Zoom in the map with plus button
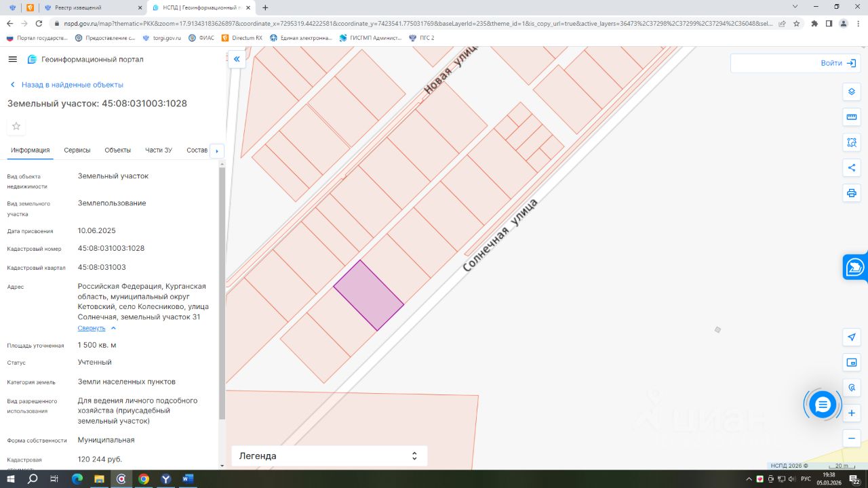Viewport: 868px width, 488px height. pos(852,413)
